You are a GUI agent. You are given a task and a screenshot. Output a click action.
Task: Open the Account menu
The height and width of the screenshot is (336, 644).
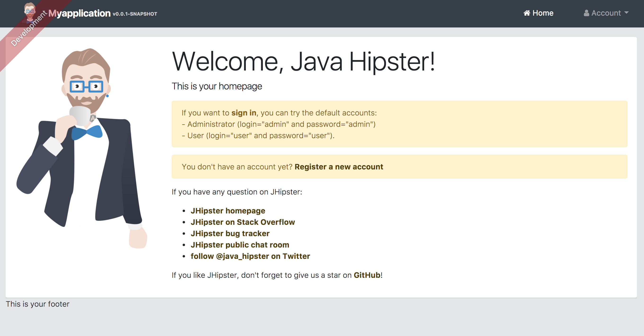(x=606, y=13)
